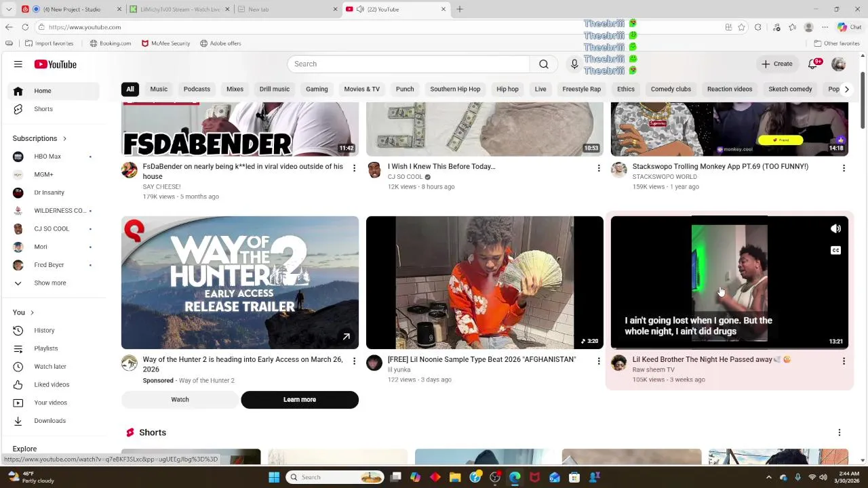868x488 pixels.
Task: Click Learn more on the sponsored ad
Action: click(300, 400)
